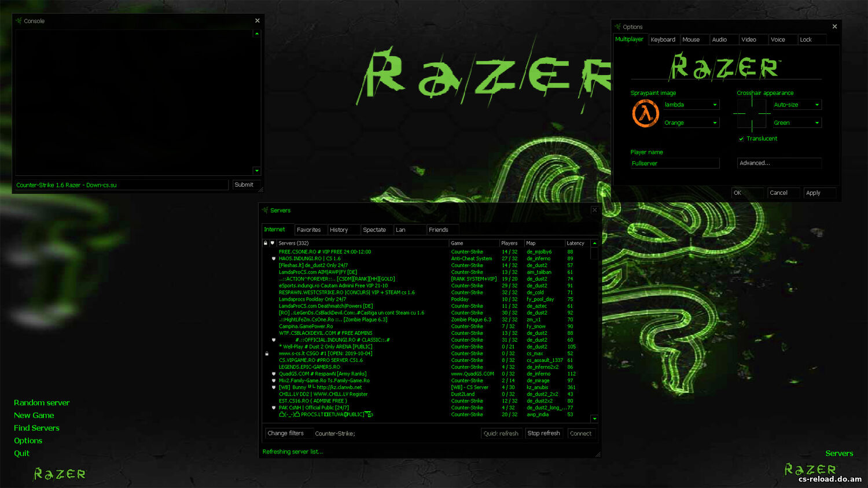
Task: Click the lambda spraypaint logo preview
Action: [x=645, y=113]
